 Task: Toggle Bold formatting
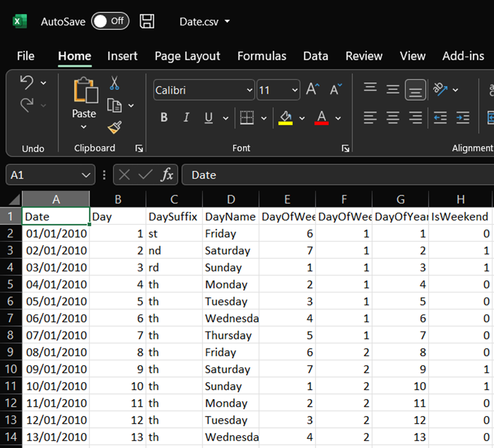[164, 118]
